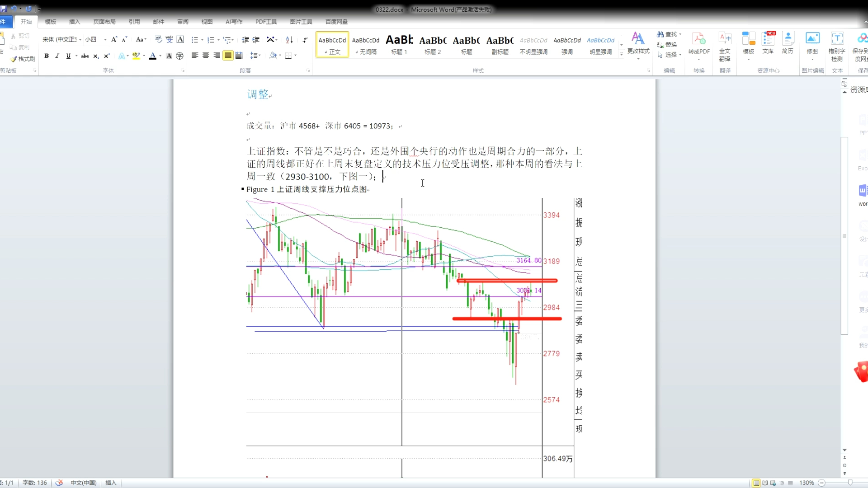Click Convert to PDF (转成PDF) icon
This screenshot has width=868, height=488.
tap(699, 44)
